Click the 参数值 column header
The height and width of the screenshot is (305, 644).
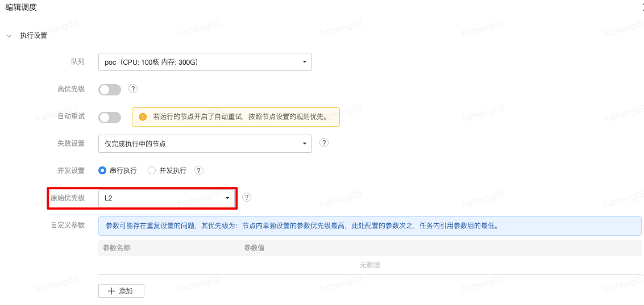pyautogui.click(x=254, y=248)
